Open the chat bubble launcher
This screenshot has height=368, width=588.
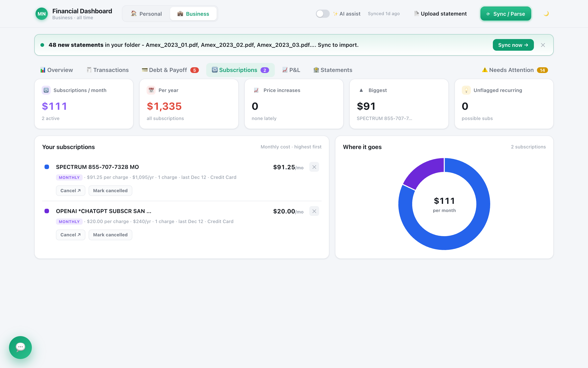click(20, 347)
